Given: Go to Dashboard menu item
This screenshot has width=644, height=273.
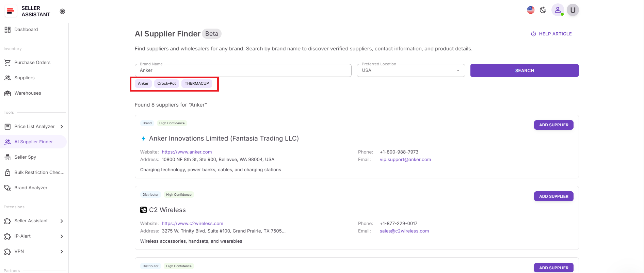Looking at the screenshot, I should [33, 30].
